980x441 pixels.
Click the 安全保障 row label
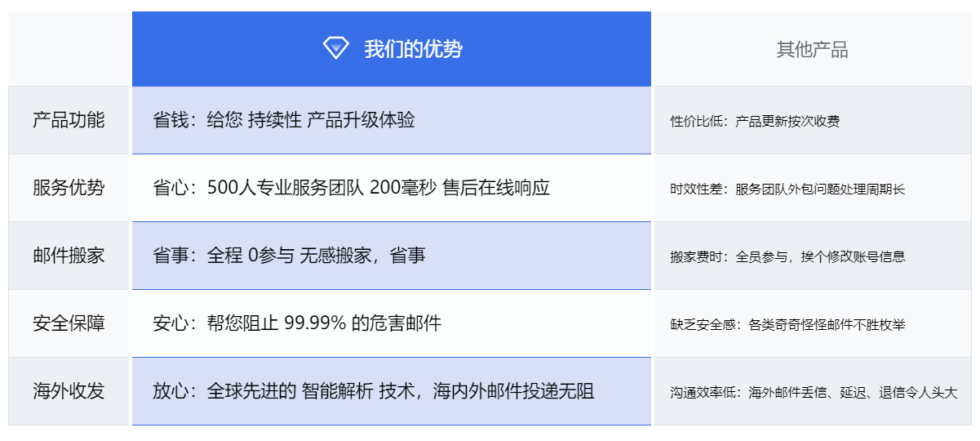click(69, 323)
